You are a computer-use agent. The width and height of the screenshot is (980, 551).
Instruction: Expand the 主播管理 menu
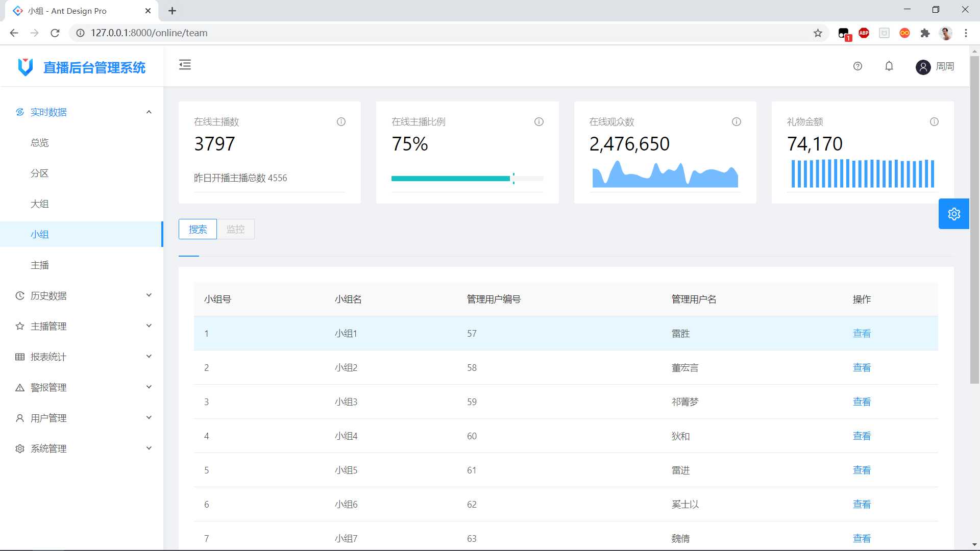click(x=82, y=327)
